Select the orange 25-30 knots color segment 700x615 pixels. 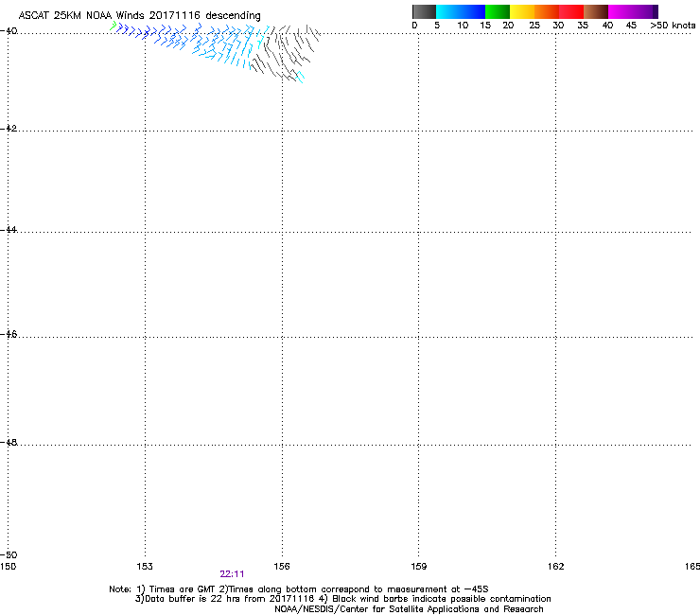pos(547,11)
